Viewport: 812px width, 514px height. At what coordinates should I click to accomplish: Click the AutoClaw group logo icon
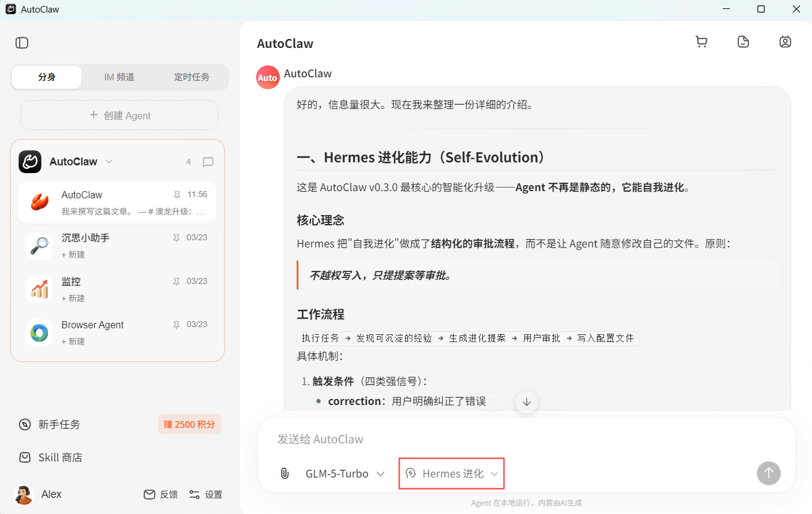pyautogui.click(x=30, y=162)
